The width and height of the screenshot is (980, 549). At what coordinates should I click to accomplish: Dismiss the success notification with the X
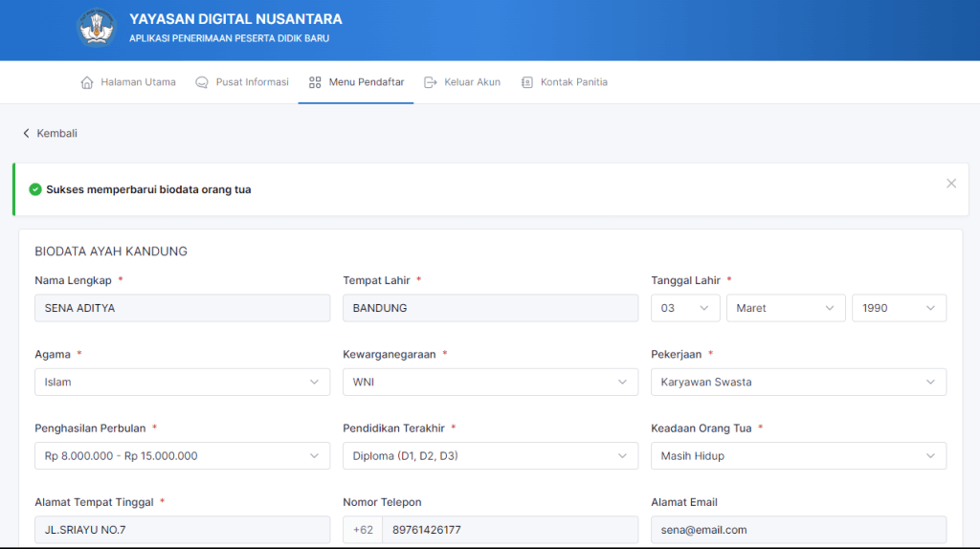(x=950, y=184)
